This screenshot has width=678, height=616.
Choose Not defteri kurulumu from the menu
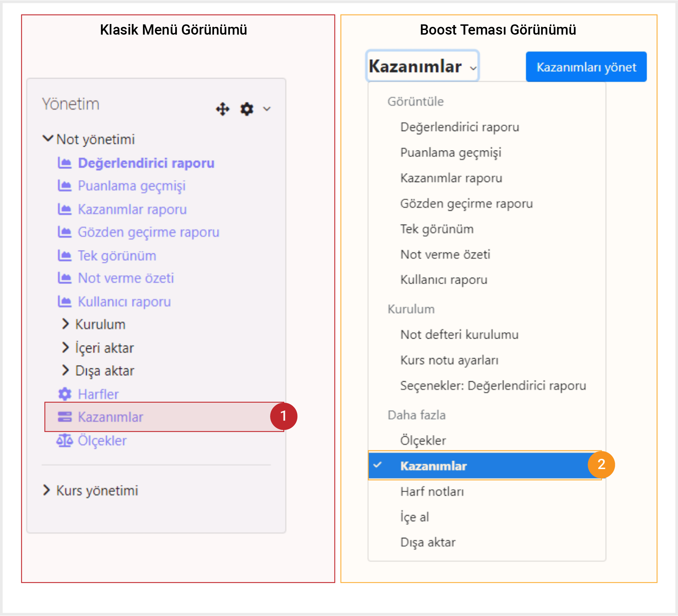(x=459, y=334)
